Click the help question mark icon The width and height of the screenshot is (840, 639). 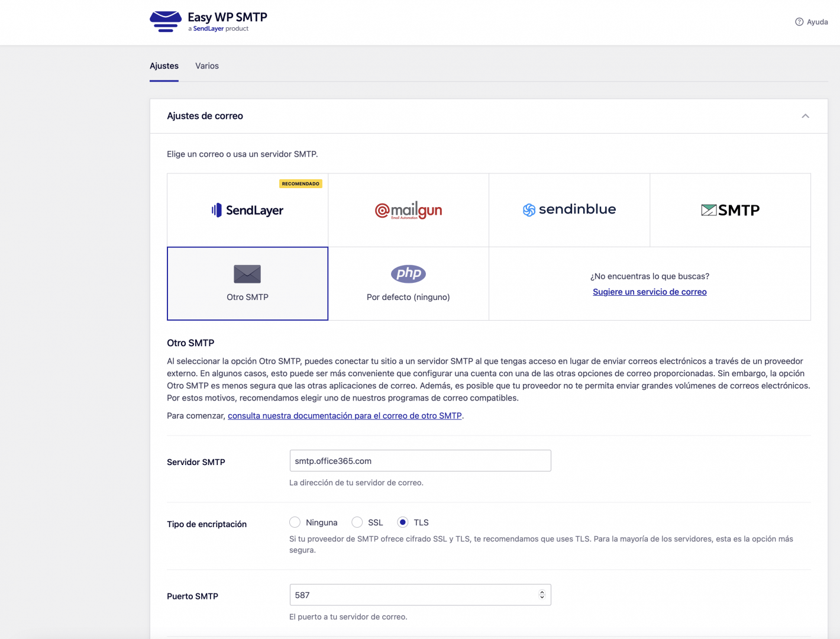coord(799,22)
